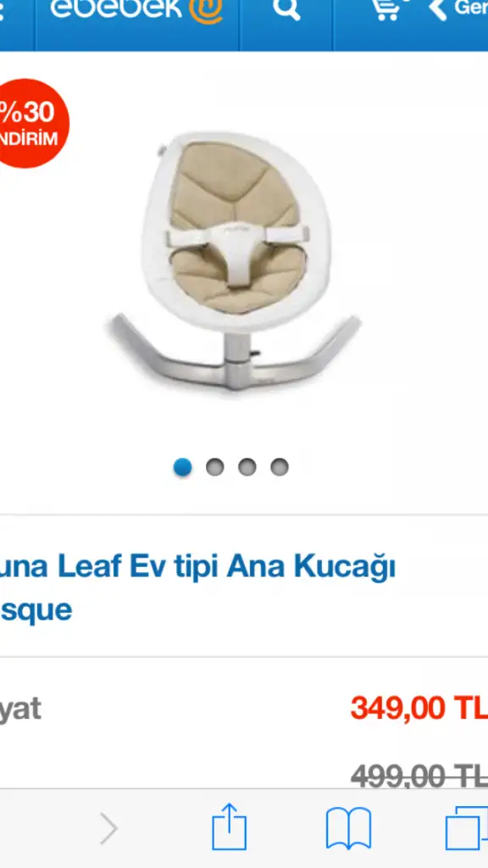The width and height of the screenshot is (488, 868).
Task: Open the Safari bookmarks book icon
Action: [348, 828]
